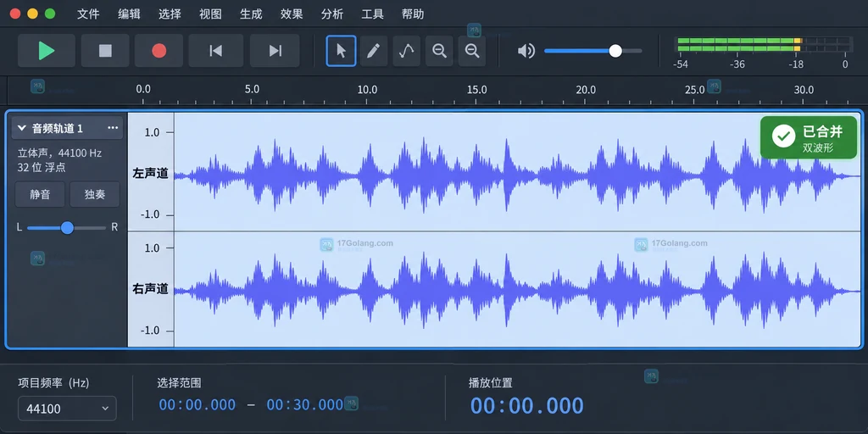This screenshot has height=434, width=868.
Task: Open the track options three-dot menu
Action: (113, 128)
